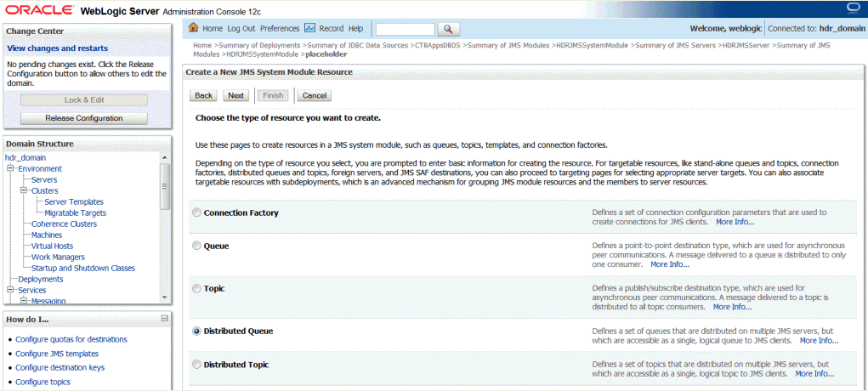Screen dimensions: 868x391
Task: Click the Home house icon
Action: pyautogui.click(x=194, y=28)
